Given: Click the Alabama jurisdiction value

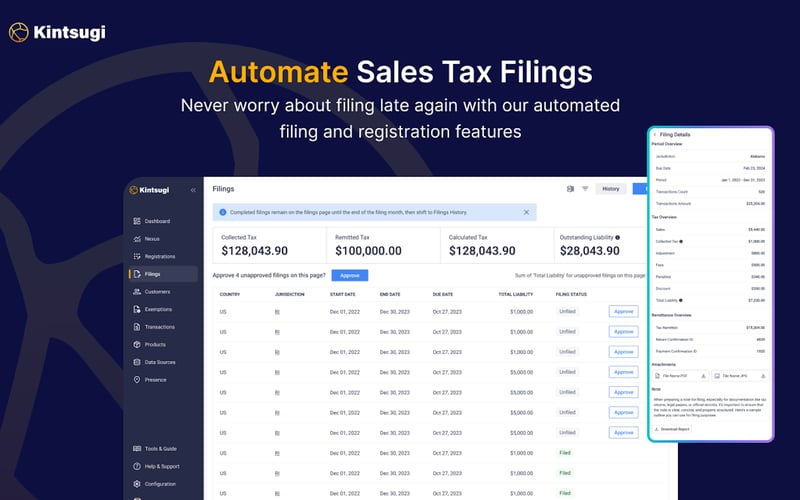Looking at the screenshot, I should [x=757, y=156].
